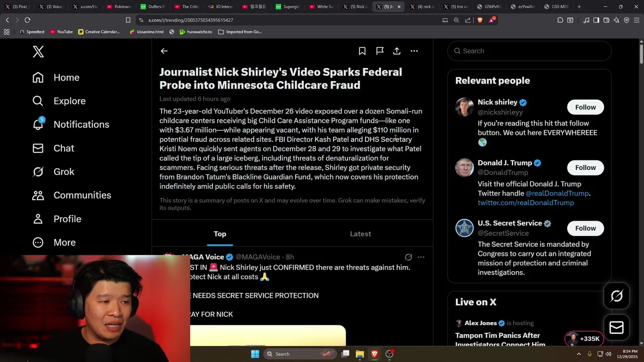644x362 pixels.
Task: Click the X search field
Action: 529,51
